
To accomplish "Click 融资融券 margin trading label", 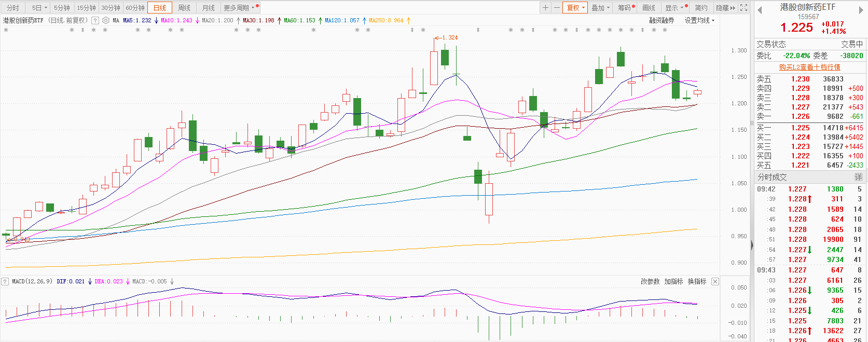I will pyautogui.click(x=662, y=20).
